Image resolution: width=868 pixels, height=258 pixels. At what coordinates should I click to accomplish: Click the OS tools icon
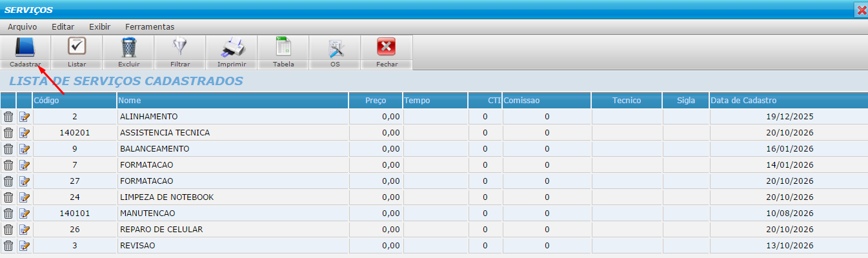point(335,47)
